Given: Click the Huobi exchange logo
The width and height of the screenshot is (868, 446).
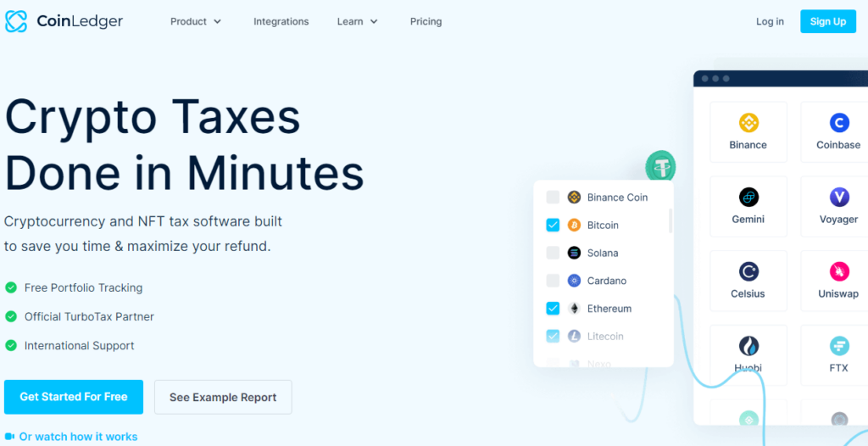Looking at the screenshot, I should [748, 346].
